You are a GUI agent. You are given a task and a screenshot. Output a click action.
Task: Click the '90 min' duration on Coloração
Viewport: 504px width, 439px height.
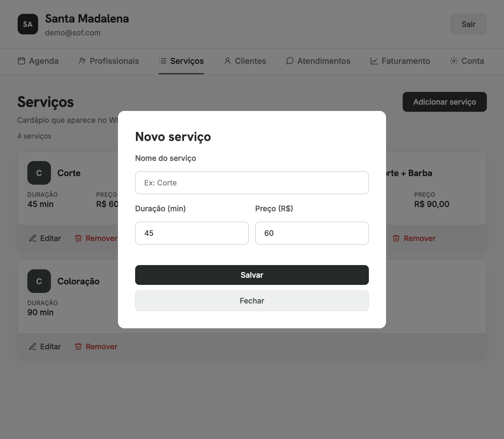[40, 312]
